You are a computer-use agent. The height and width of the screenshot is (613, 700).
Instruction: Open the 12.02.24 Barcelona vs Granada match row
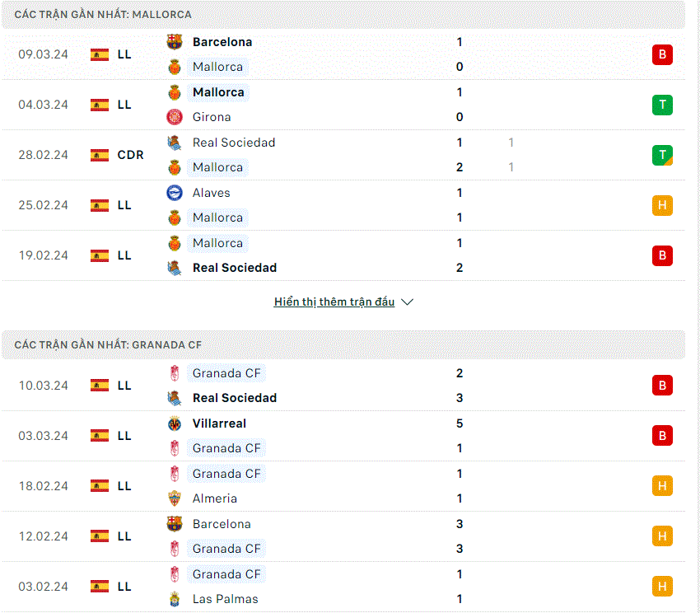pyautogui.click(x=343, y=536)
